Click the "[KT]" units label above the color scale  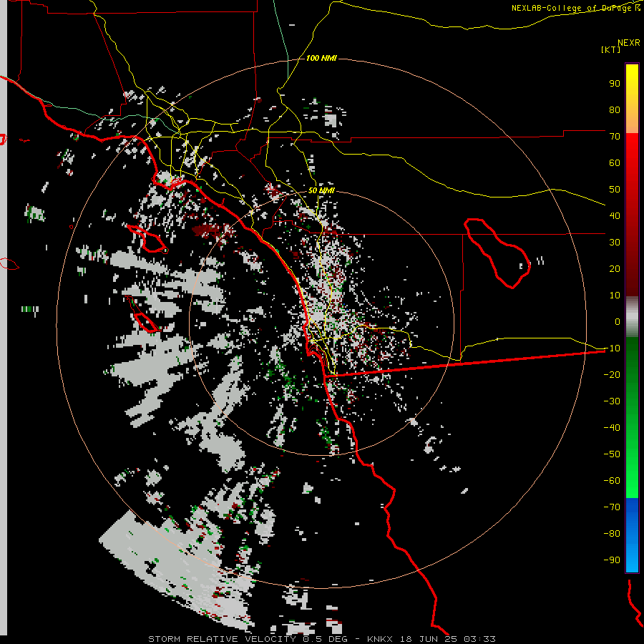pos(610,49)
